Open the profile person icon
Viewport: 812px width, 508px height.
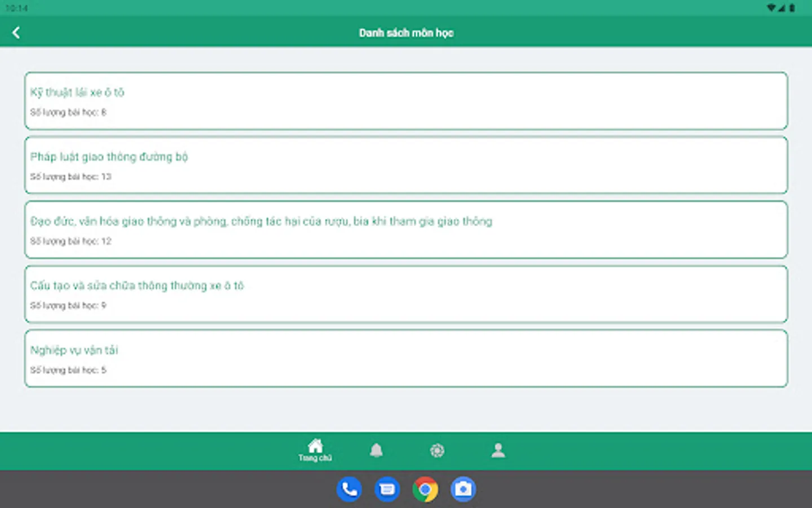(x=498, y=450)
